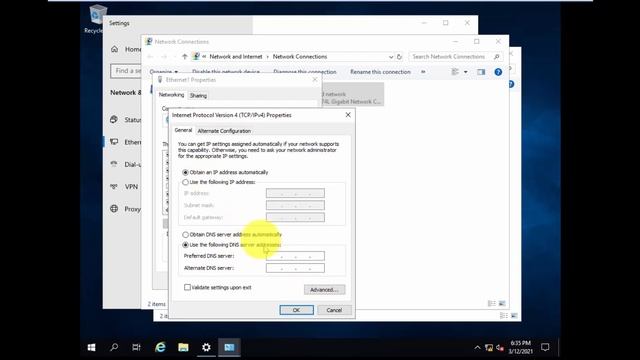Switch to the Alternate Configuration tab
The image size is (640, 360).
coord(224,131)
